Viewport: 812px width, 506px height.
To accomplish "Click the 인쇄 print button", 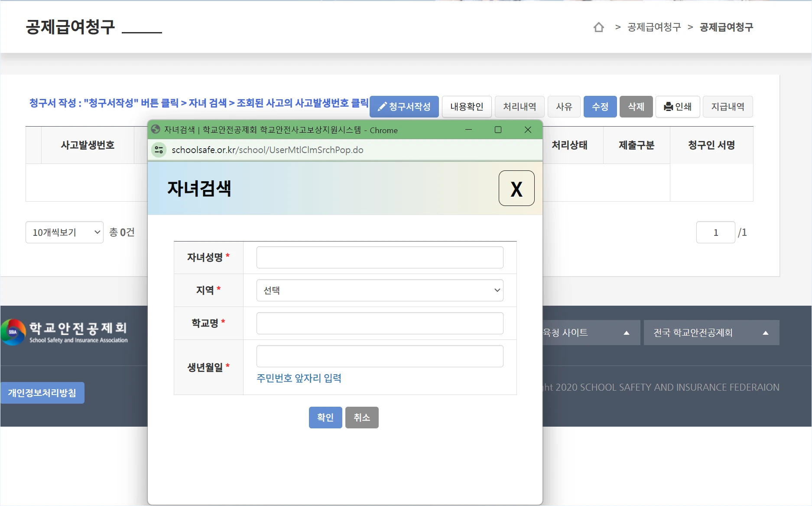I will (x=678, y=107).
